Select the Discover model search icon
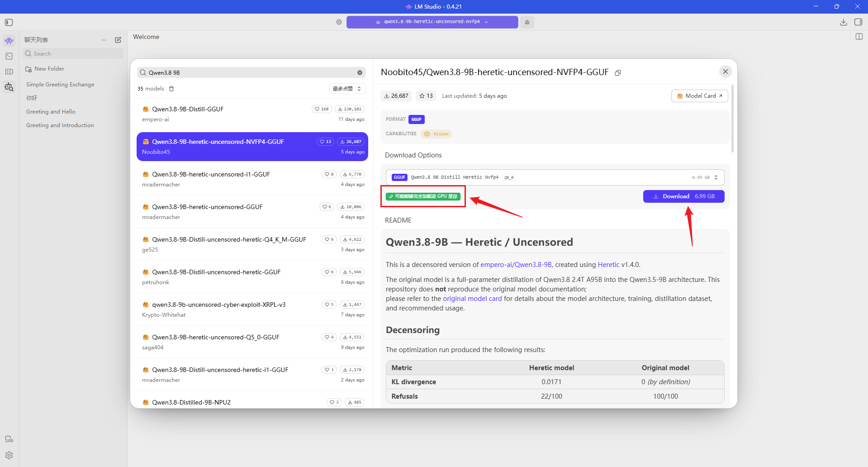This screenshot has width=868, height=467. 9,87
